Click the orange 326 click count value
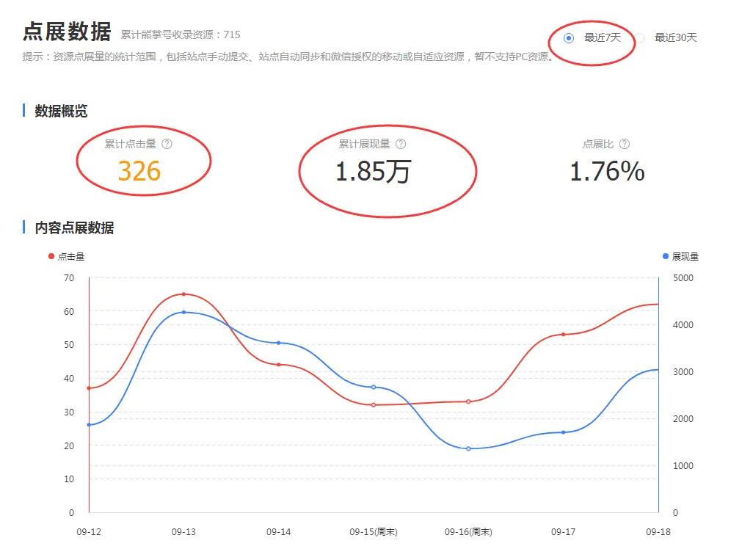Screen dimensions: 753x560 tap(139, 171)
